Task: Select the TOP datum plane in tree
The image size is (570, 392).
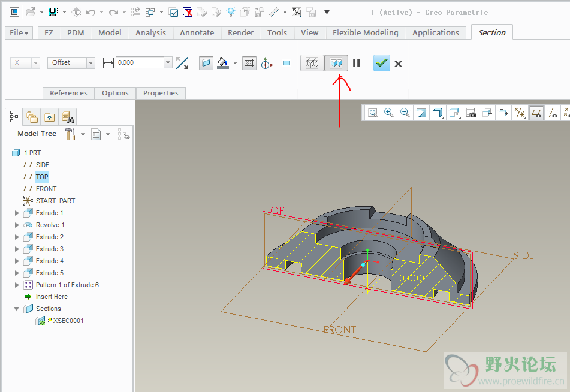Action: click(42, 177)
